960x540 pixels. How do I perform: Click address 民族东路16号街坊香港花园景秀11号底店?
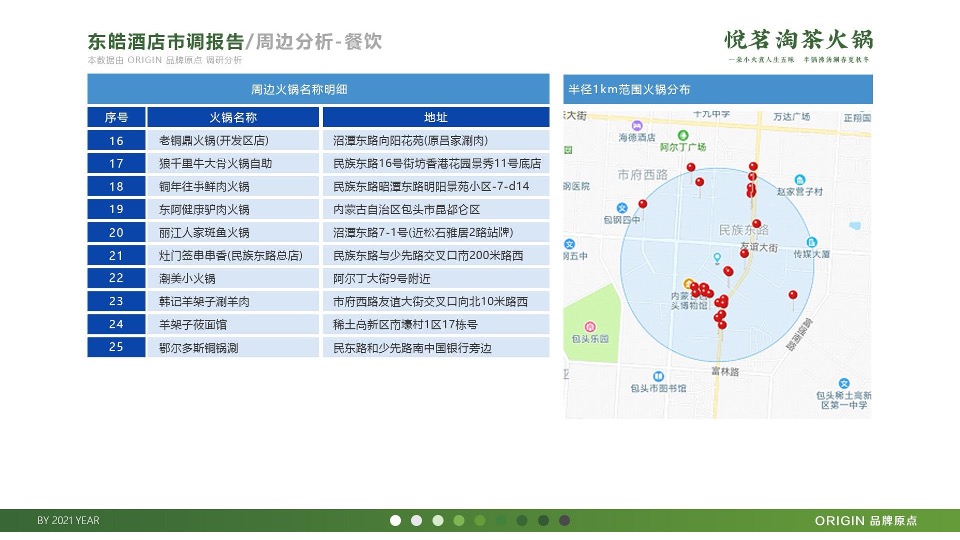tap(437, 163)
